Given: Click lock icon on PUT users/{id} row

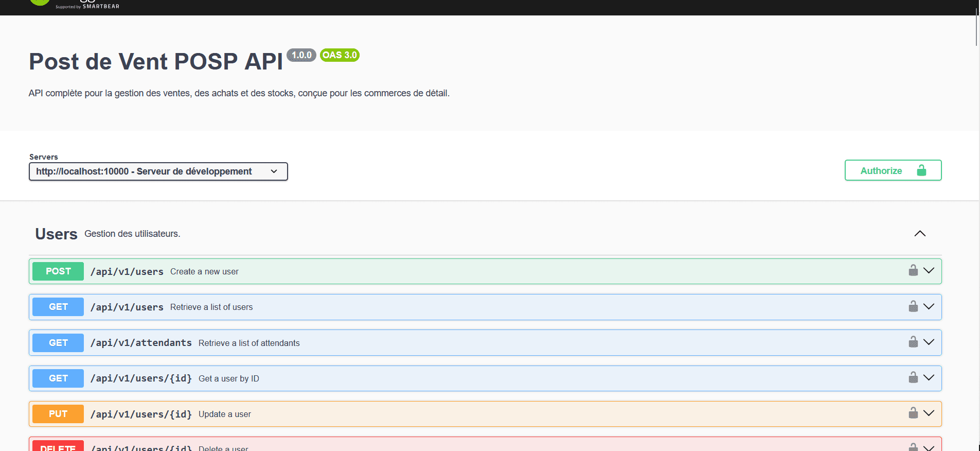Looking at the screenshot, I should (913, 413).
